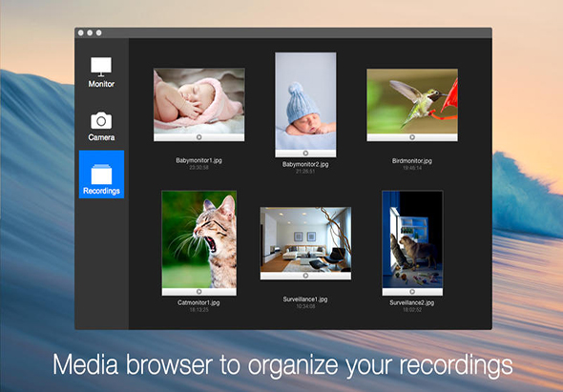The width and height of the screenshot is (563, 392).
Task: Open the Camera section icon
Action: pos(101,120)
